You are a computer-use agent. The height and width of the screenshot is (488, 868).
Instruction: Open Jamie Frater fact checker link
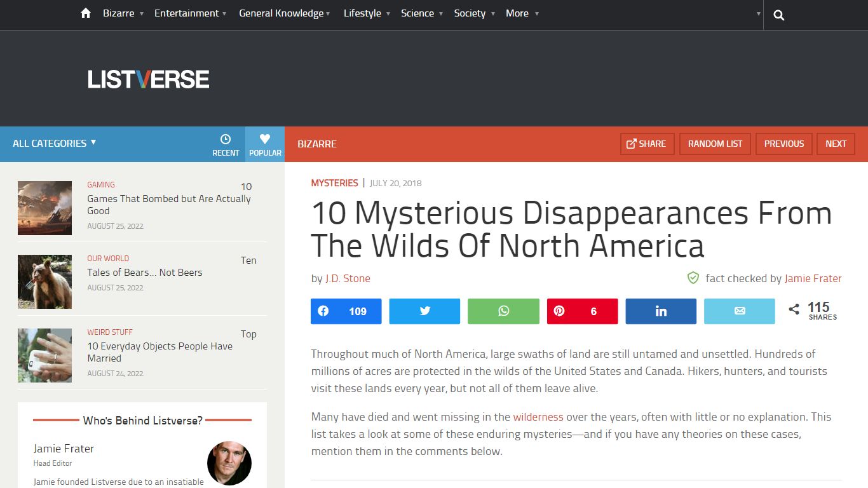point(813,278)
